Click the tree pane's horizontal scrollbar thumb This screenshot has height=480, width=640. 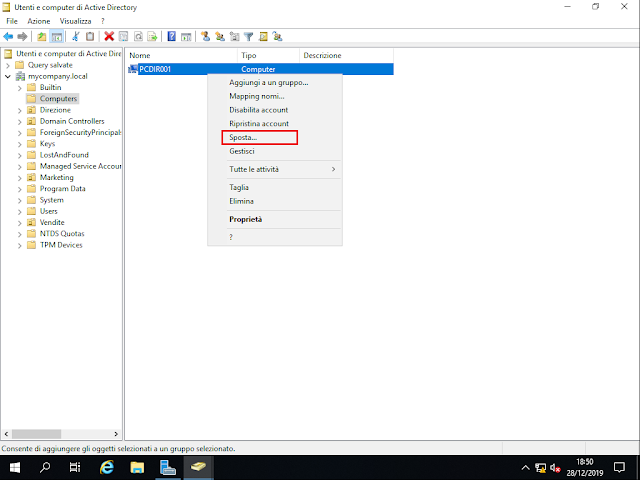pyautogui.click(x=36, y=434)
